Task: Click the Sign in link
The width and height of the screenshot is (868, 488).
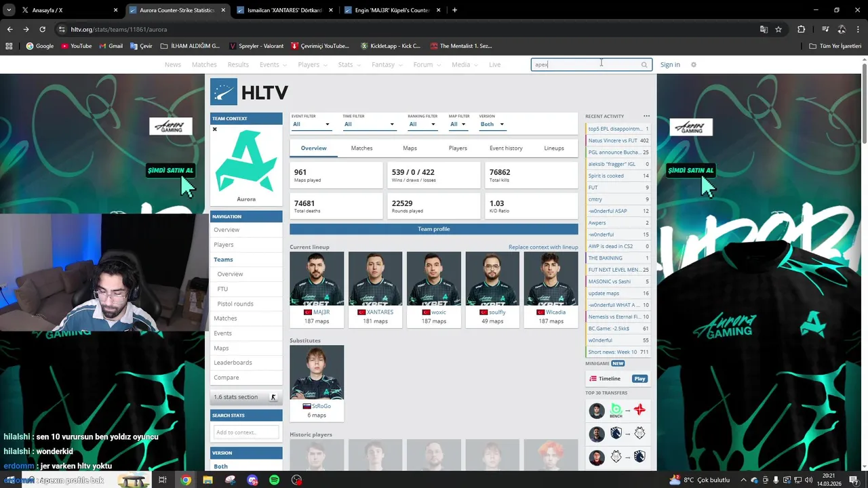Action: coord(670,64)
